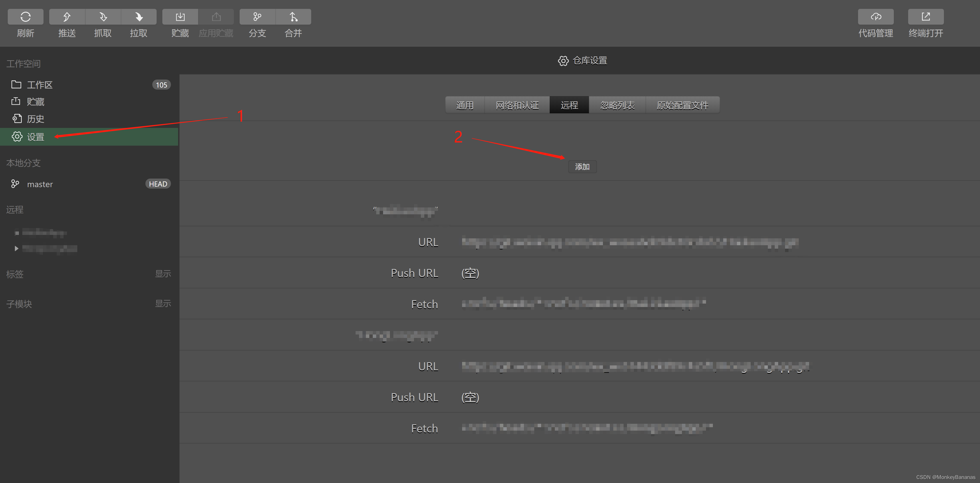Click the branch icon beside master
The image size is (980, 483).
(15, 184)
